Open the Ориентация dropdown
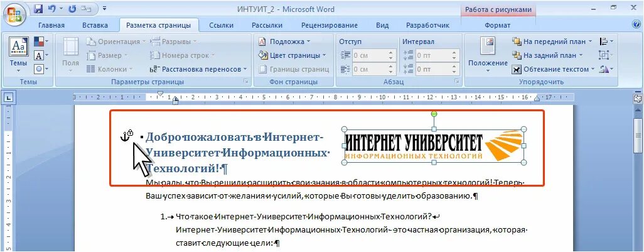Image resolution: width=644 pixels, height=252 pixels. point(116,41)
